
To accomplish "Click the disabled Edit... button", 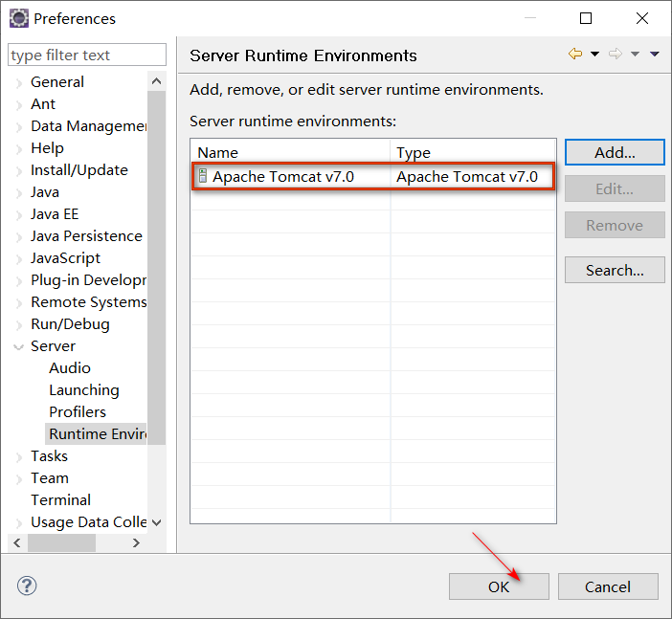I will coord(615,188).
